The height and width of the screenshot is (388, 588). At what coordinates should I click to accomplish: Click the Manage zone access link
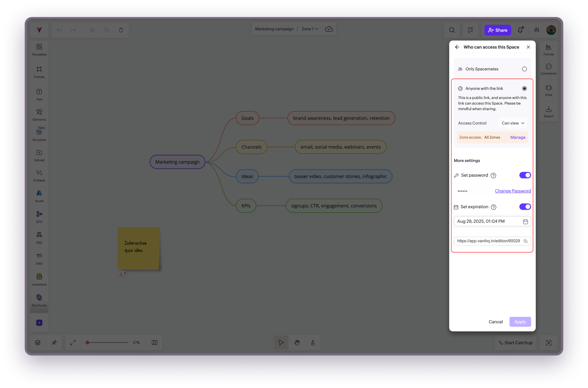pyautogui.click(x=518, y=137)
